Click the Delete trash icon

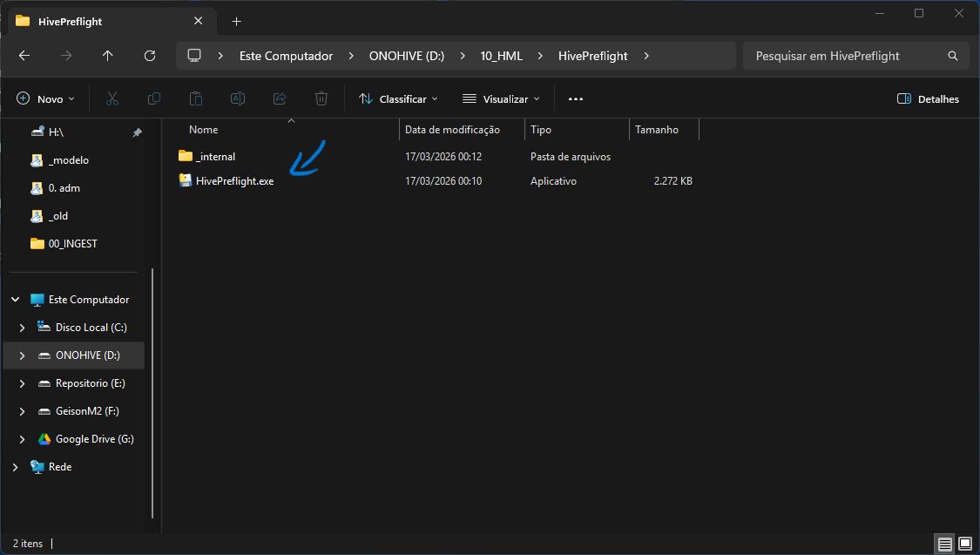321,98
